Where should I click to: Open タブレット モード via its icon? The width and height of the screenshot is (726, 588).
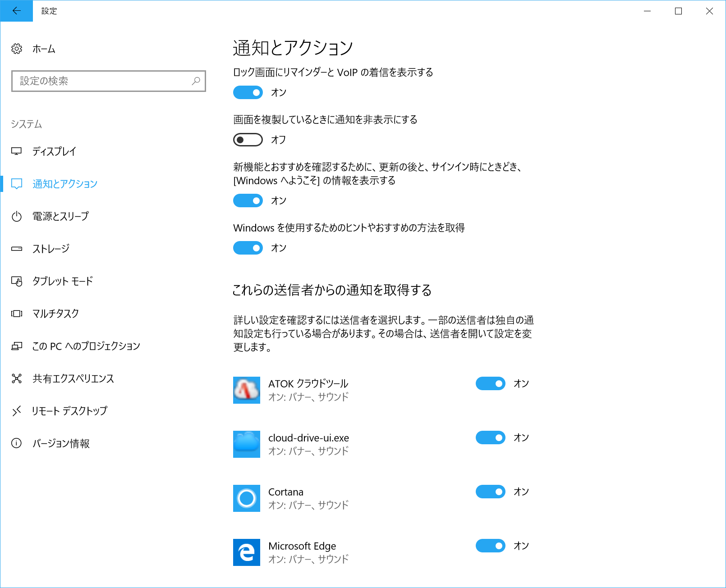point(17,281)
